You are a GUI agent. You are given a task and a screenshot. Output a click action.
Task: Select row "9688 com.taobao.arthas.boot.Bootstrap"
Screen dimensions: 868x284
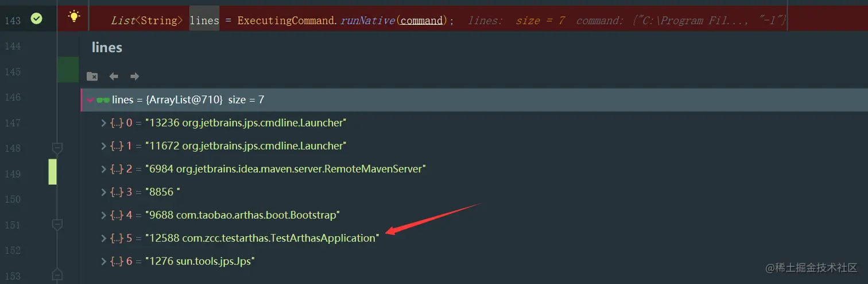[x=474, y=215]
